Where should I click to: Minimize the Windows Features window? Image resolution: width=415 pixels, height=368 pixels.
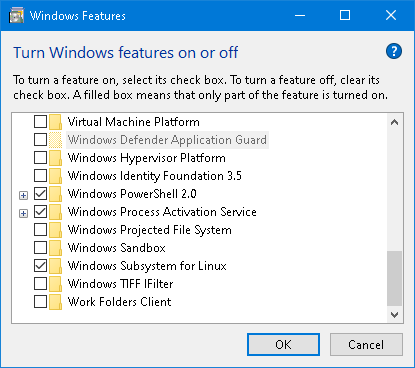click(x=300, y=15)
